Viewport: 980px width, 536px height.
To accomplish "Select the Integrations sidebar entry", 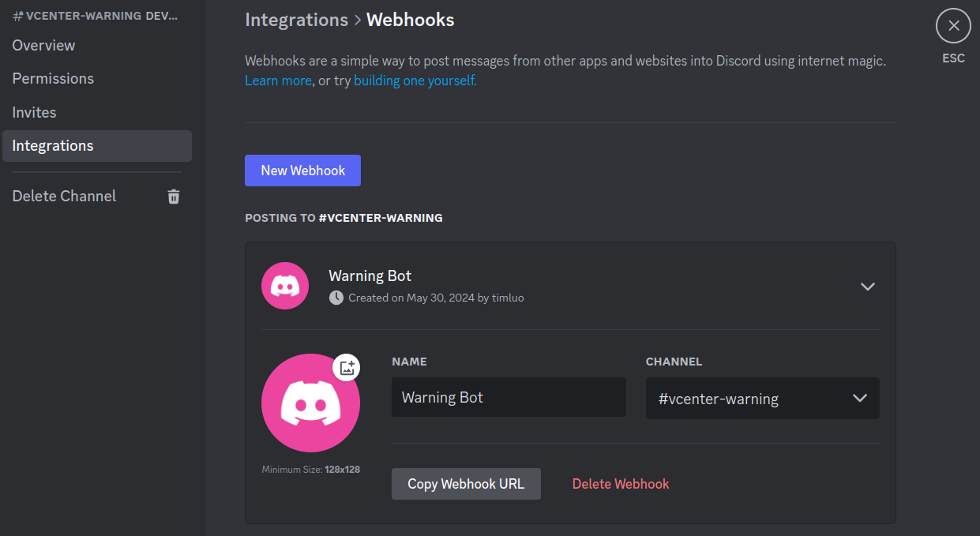I will (x=53, y=145).
